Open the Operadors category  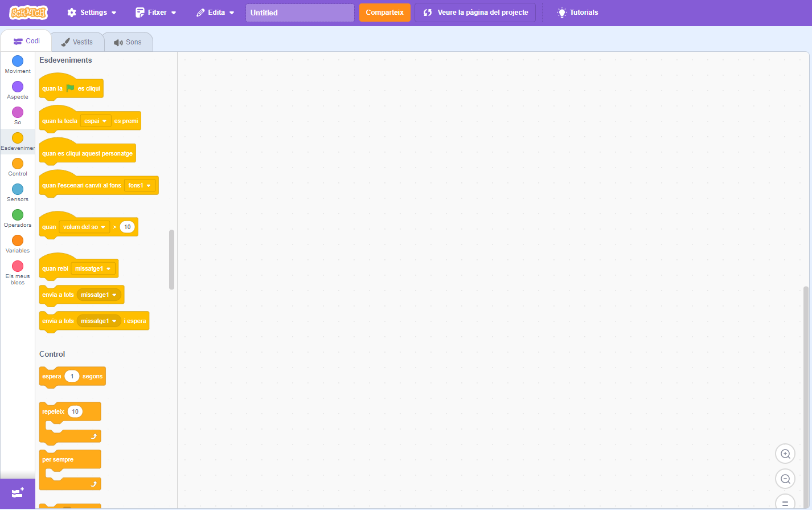click(x=18, y=218)
